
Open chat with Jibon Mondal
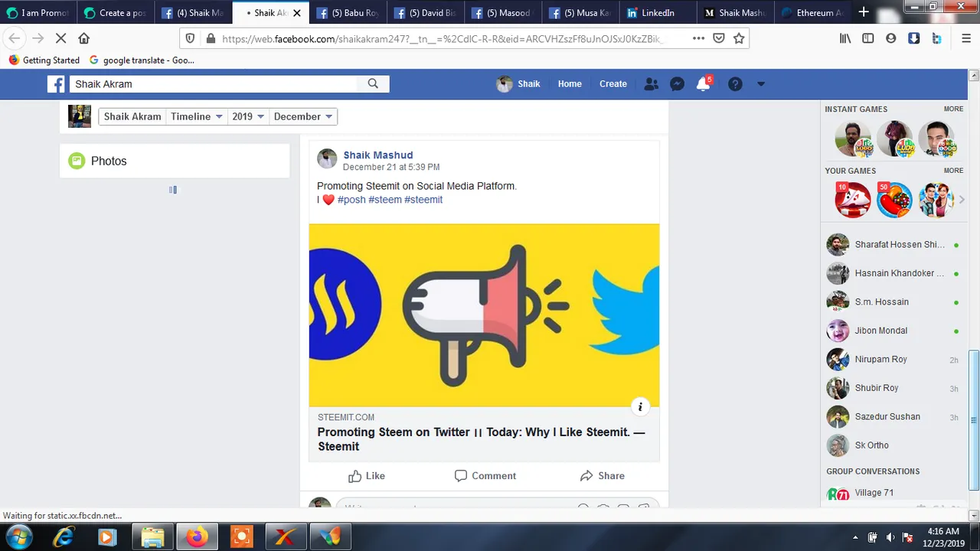[x=893, y=331]
